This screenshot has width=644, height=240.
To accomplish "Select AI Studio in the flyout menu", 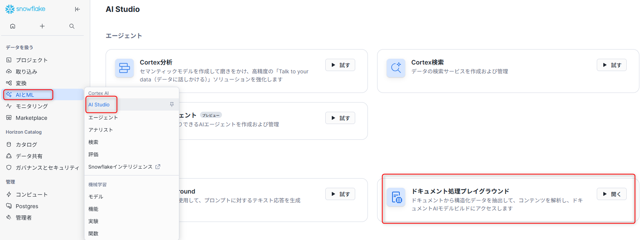I will (x=132, y=104).
